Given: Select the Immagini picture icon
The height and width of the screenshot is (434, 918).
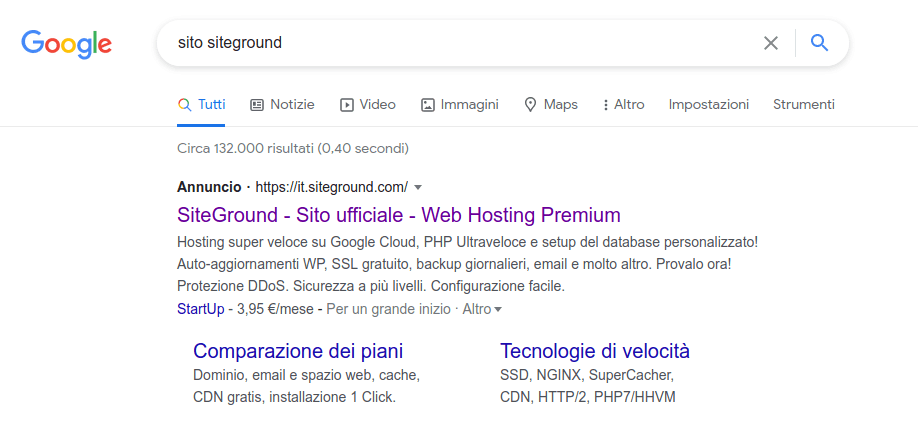Looking at the screenshot, I should (x=428, y=105).
